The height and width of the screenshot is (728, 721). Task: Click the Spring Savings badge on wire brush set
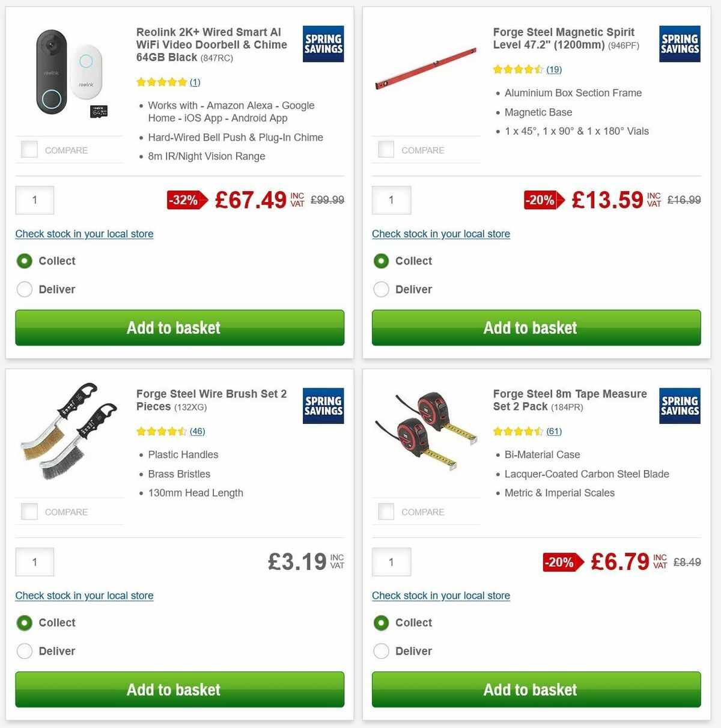click(x=323, y=406)
